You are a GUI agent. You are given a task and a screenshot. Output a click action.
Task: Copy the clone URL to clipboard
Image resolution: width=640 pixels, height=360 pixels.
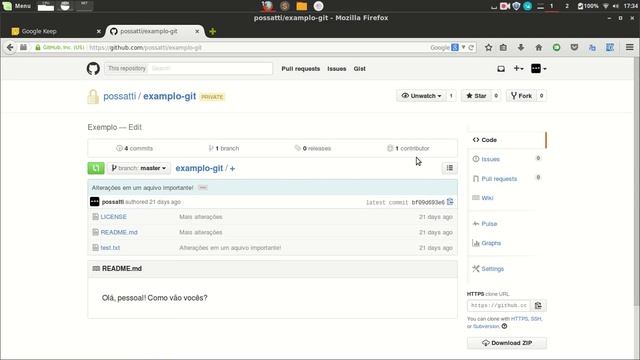(x=538, y=305)
